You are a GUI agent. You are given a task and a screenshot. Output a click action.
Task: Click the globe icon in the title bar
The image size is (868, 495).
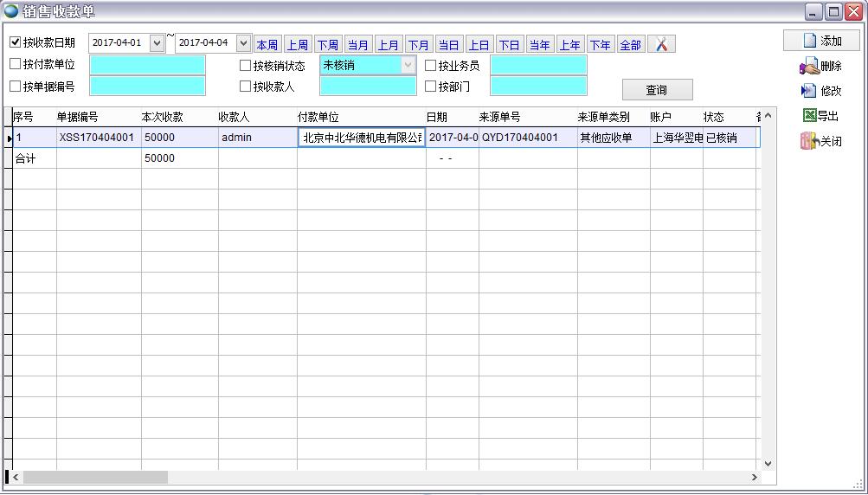point(11,11)
